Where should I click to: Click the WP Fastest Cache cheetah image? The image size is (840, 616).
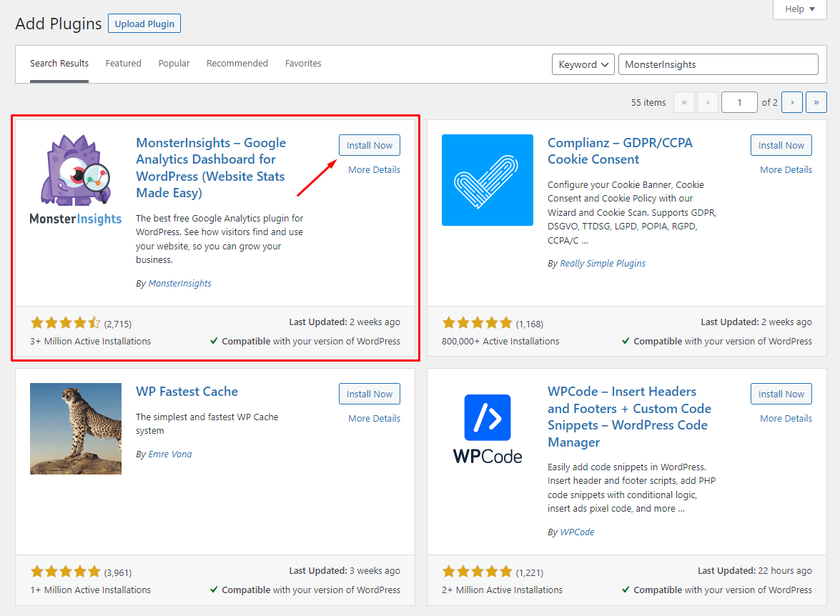click(76, 429)
